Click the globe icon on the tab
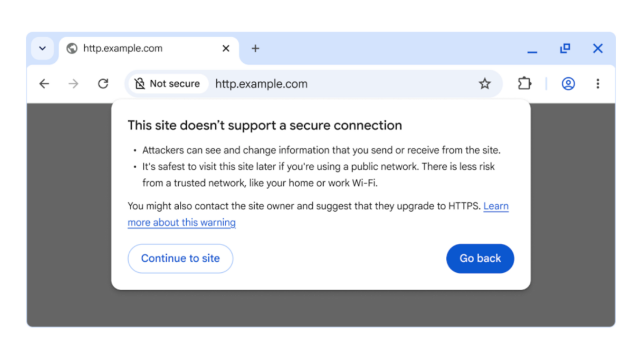 click(x=70, y=48)
